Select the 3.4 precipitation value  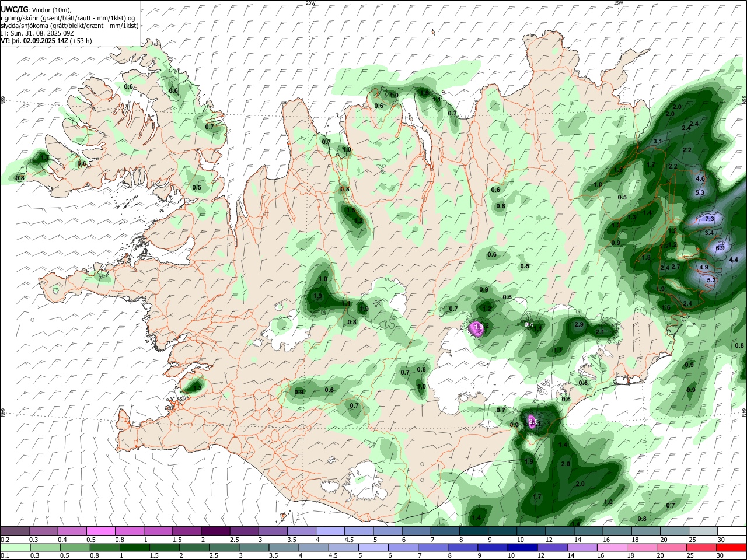[x=709, y=233]
